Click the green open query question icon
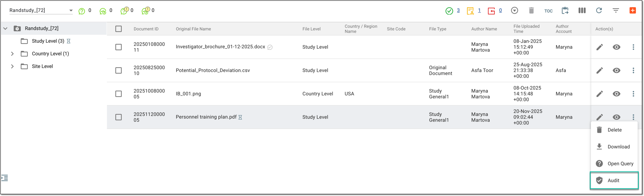 (x=82, y=11)
